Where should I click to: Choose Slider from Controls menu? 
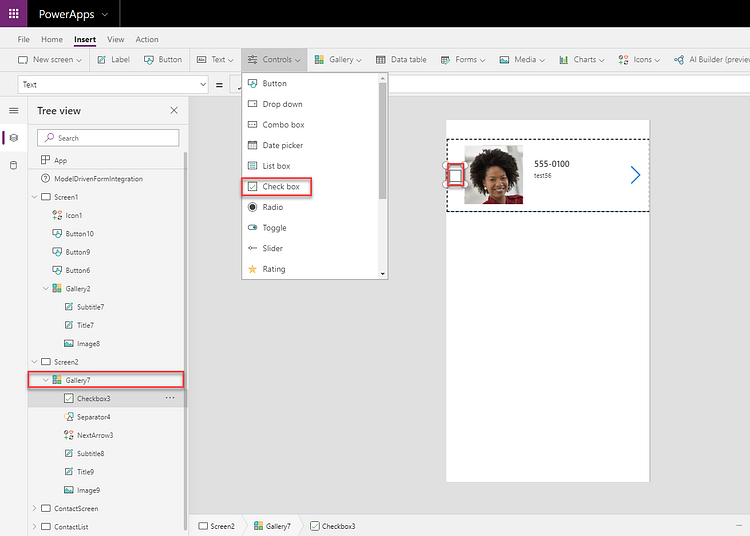(310, 248)
